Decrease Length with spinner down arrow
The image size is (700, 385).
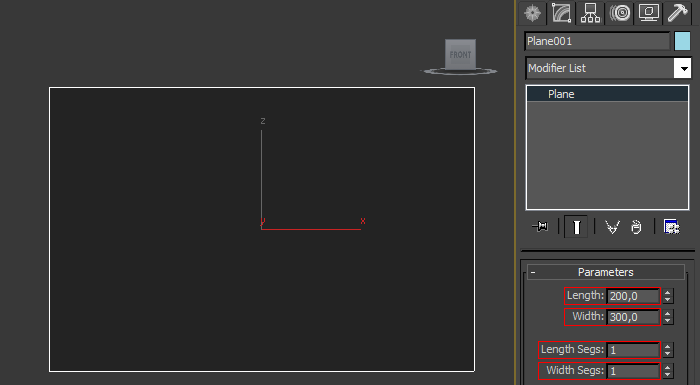click(667, 300)
